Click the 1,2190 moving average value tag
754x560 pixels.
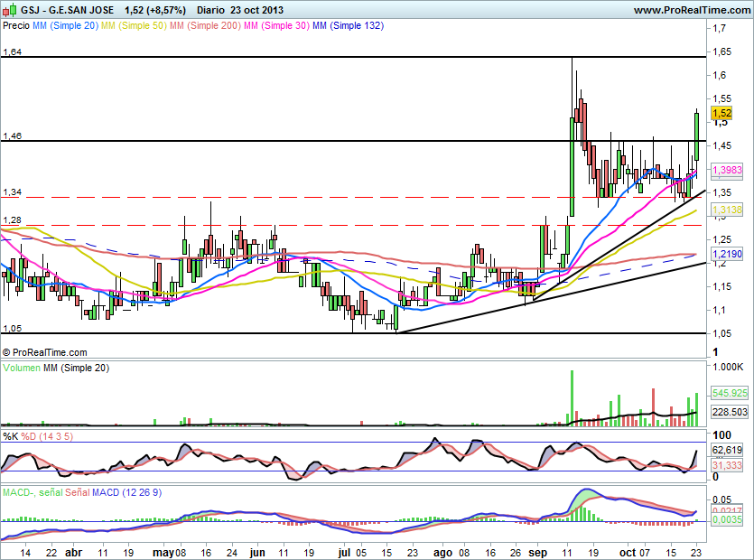tap(727, 256)
